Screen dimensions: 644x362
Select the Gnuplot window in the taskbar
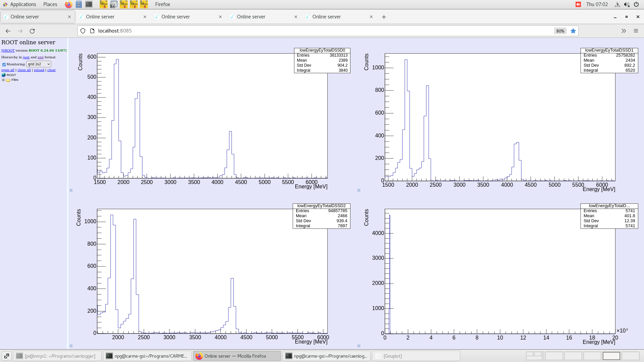pyautogui.click(x=416, y=356)
